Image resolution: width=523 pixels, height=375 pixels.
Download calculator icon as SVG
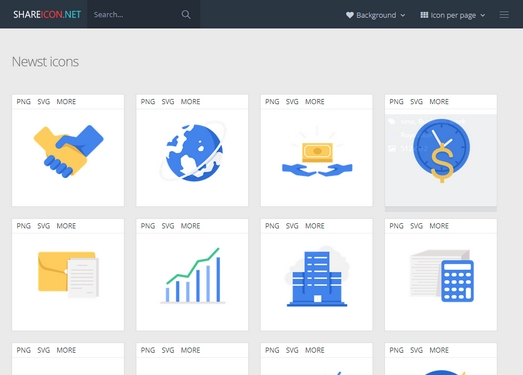click(416, 226)
